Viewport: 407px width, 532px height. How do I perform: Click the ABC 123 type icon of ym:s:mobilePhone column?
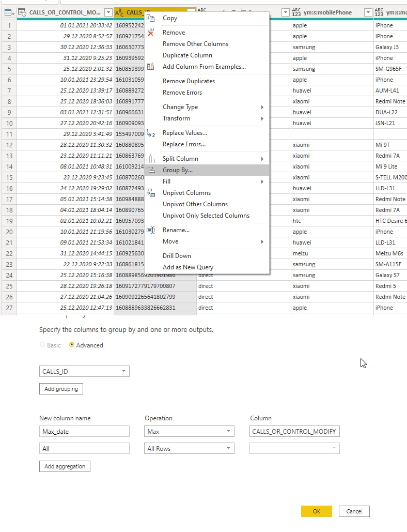coord(296,12)
